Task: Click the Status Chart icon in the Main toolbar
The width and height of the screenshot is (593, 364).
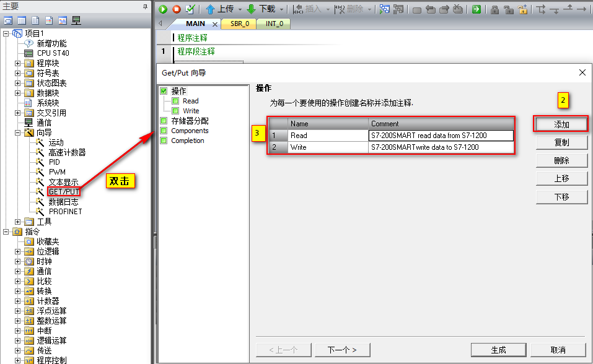Action: pyautogui.click(x=21, y=20)
